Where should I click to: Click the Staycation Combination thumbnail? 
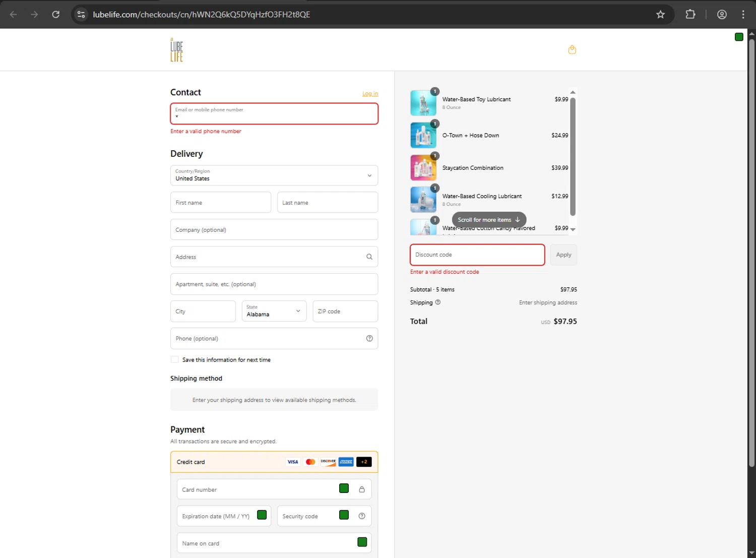(x=423, y=167)
